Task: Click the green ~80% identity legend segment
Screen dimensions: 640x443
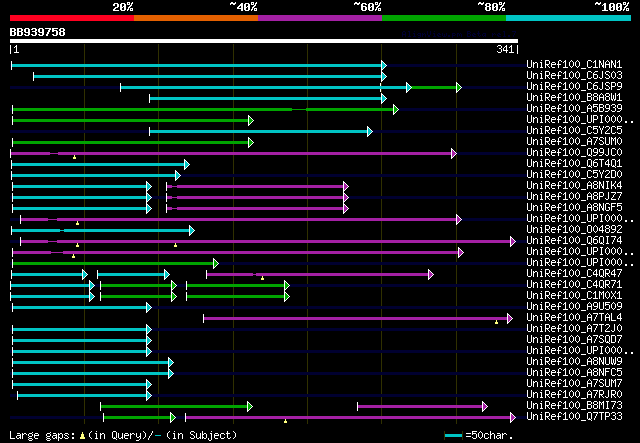Action: coord(444,18)
